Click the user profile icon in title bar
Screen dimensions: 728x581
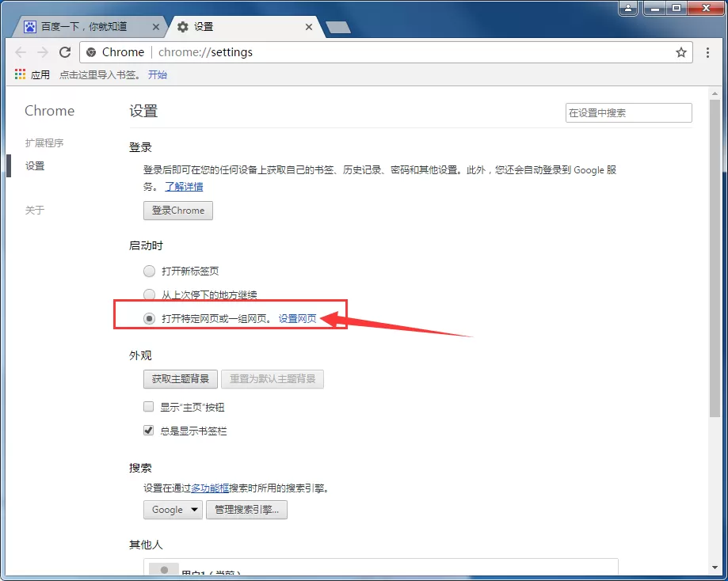click(628, 8)
